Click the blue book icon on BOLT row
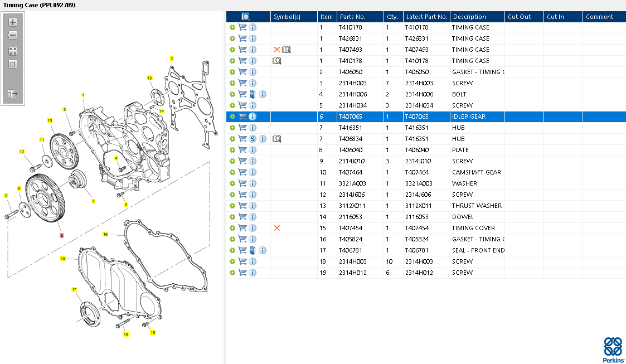This screenshot has width=626, height=364. coord(253,94)
